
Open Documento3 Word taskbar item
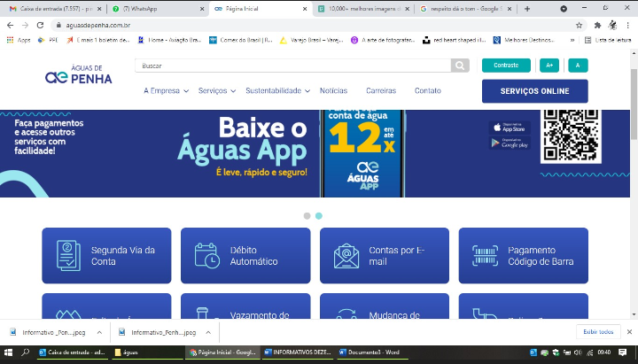[373, 352]
